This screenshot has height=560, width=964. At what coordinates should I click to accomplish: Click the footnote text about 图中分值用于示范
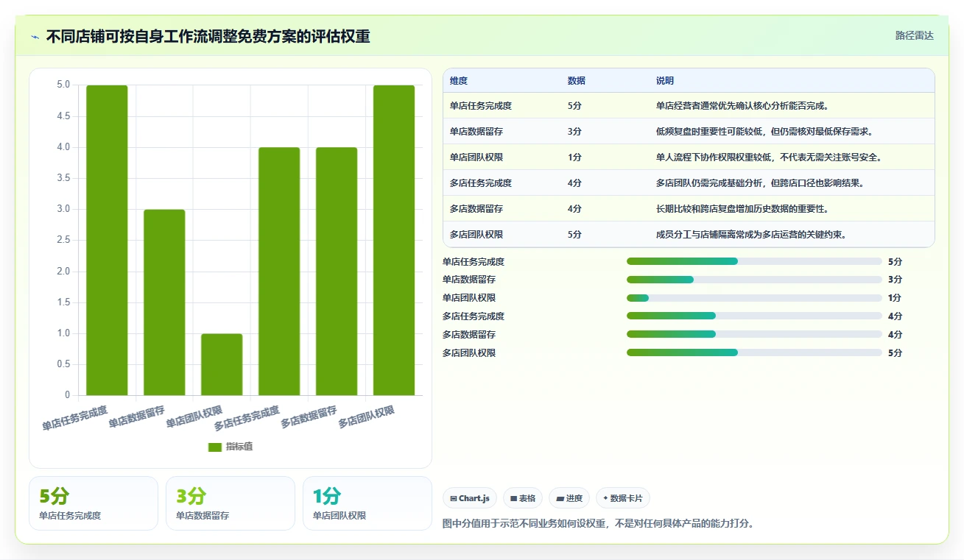[598, 524]
